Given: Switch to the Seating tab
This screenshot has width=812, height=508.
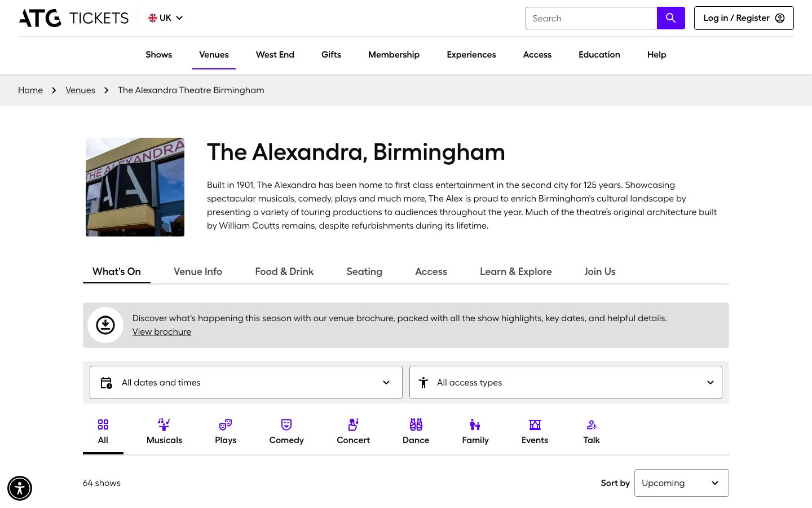Looking at the screenshot, I should tap(364, 271).
